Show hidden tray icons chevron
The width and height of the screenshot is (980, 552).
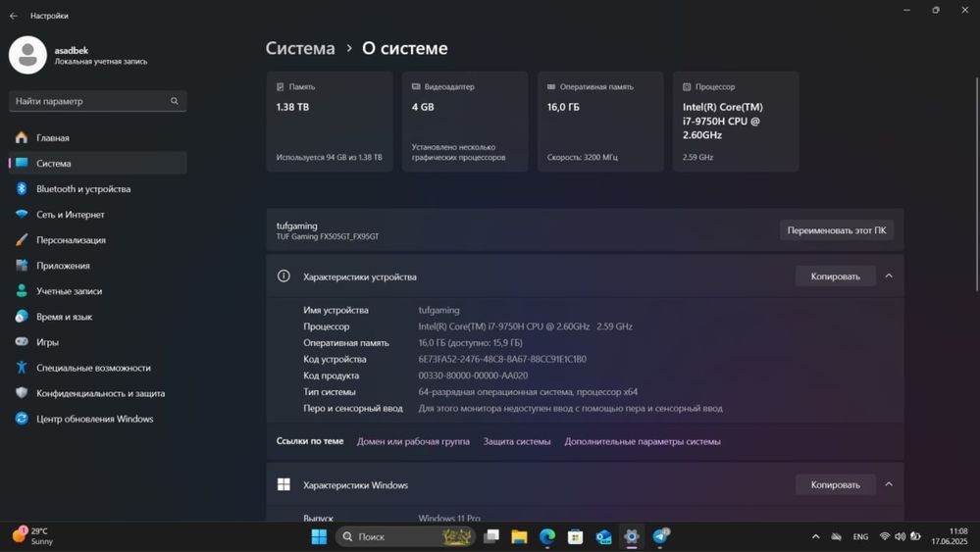[815, 536]
